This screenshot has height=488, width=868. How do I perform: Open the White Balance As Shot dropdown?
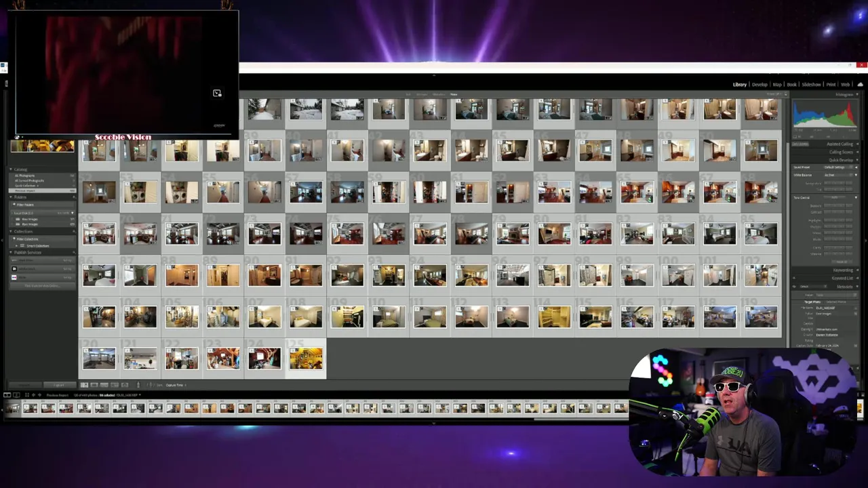pyautogui.click(x=838, y=175)
